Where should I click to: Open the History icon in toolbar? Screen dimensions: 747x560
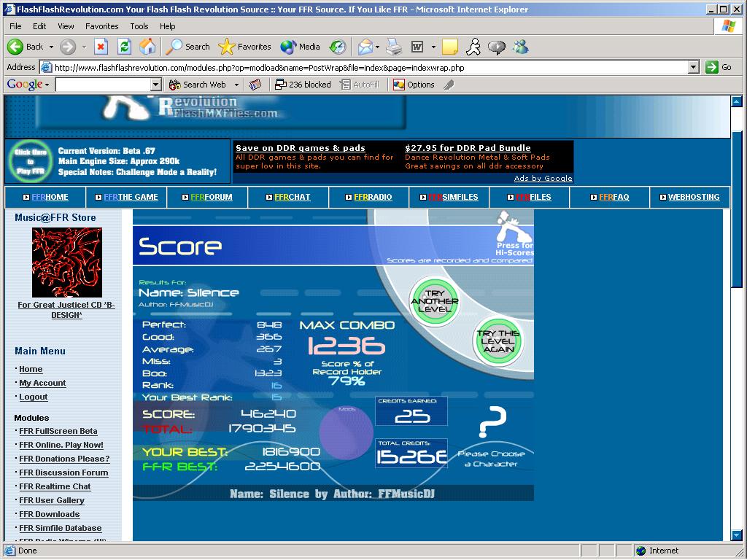pyautogui.click(x=338, y=47)
